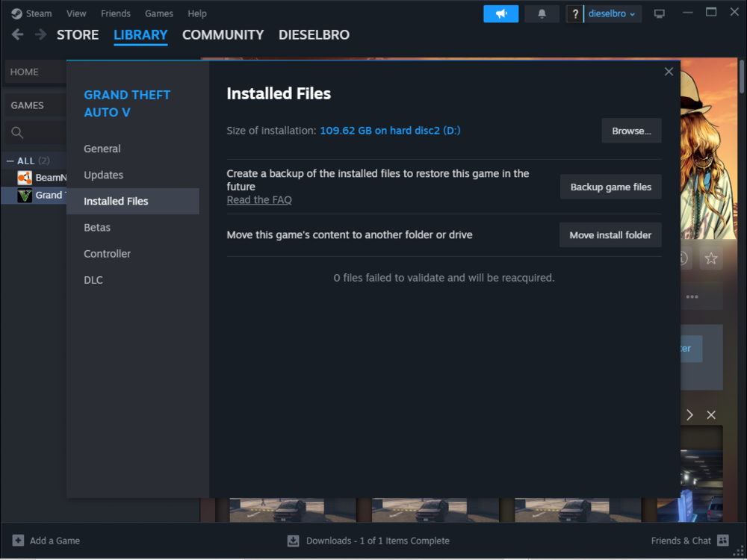Click the Grand Theft Auto V game icon
Image resolution: width=747 pixels, height=560 pixels.
coord(24,195)
